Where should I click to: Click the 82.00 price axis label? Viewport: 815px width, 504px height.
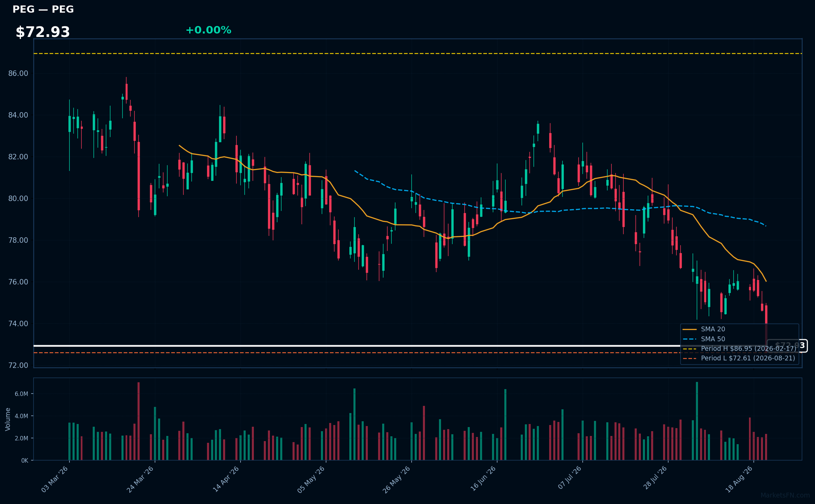[18, 157]
